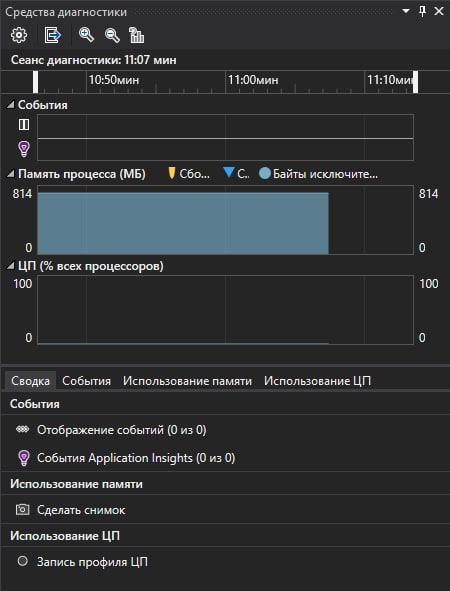The width and height of the screenshot is (450, 591).
Task: Open the Использование памяти tab
Action: point(187,381)
